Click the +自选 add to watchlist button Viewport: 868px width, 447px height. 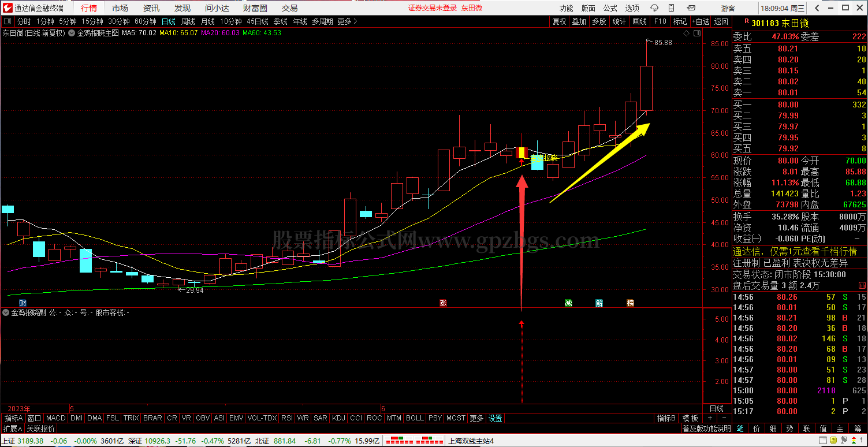tap(701, 21)
